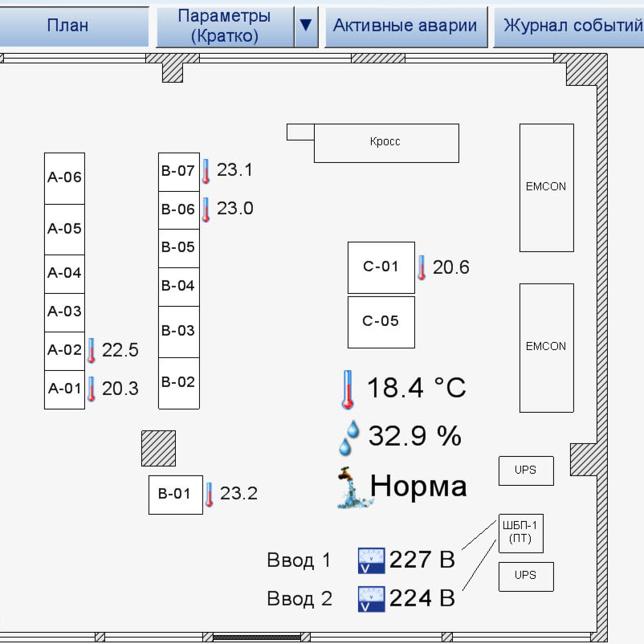This screenshot has width=644, height=644.
Task: Click the lower UPS cabinet
Action: [526, 577]
